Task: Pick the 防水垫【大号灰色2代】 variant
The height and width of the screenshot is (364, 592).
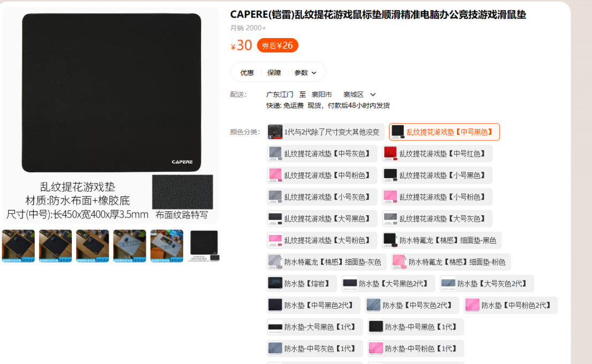Action: click(486, 284)
